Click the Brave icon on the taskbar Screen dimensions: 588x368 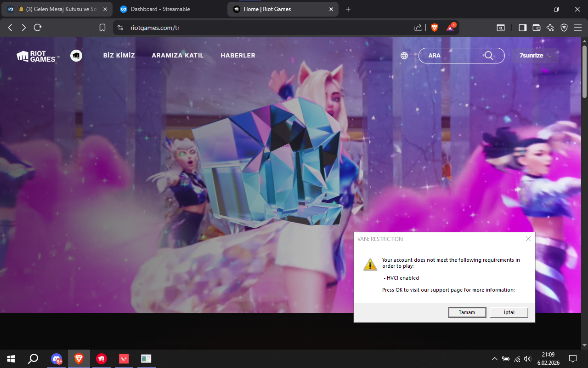coord(79,359)
